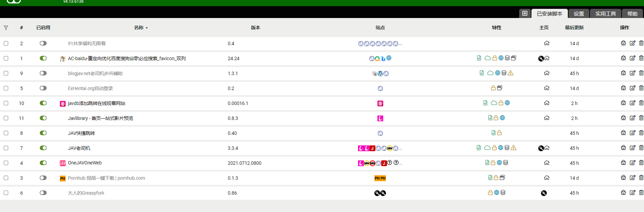Click bug icon in 大人的Greasyfork row
The width and height of the screenshot is (644, 212).
(623, 193)
